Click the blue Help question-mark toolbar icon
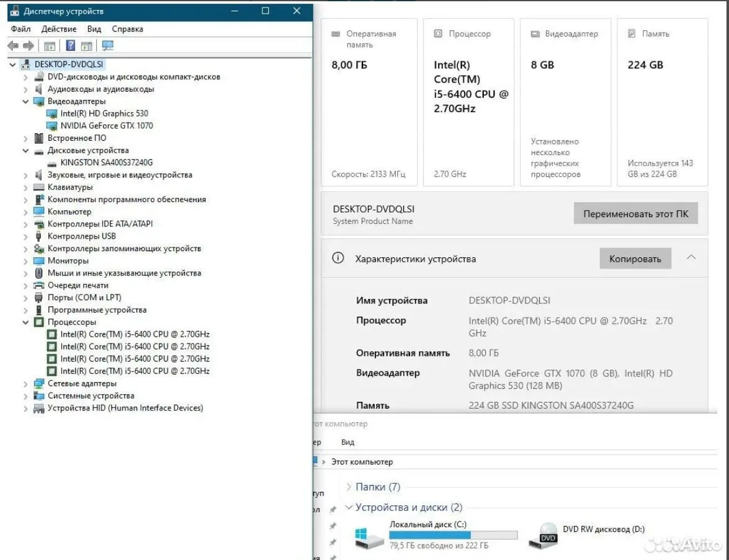 pyautogui.click(x=70, y=45)
